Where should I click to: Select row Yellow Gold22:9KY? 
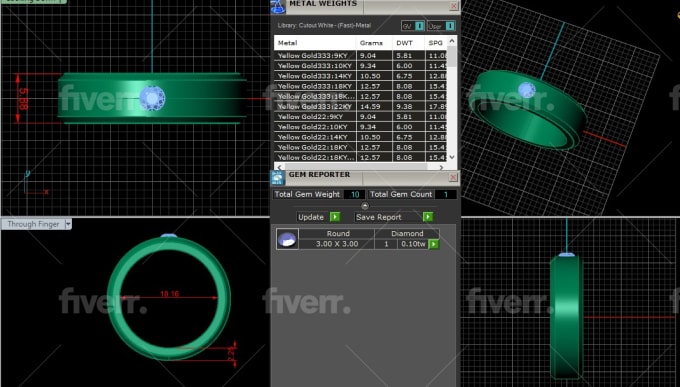point(361,117)
